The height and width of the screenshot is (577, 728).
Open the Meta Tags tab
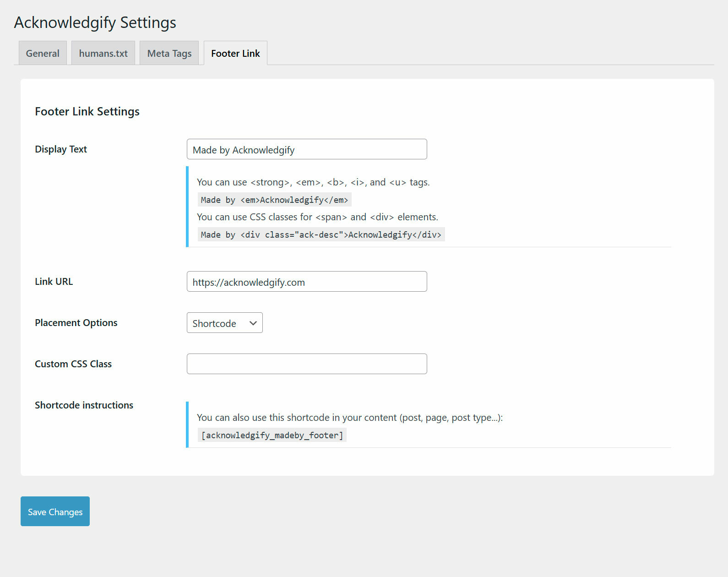169,53
